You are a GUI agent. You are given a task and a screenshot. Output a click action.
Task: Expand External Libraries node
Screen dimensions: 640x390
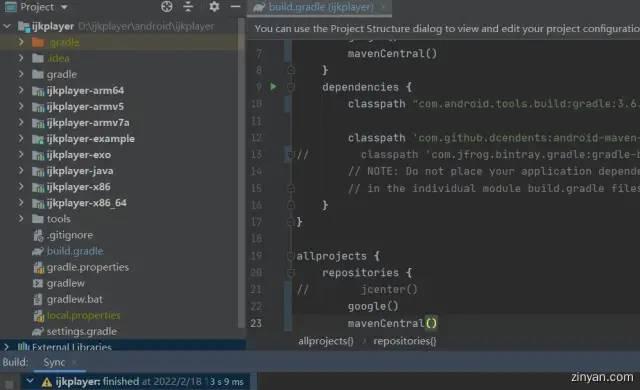6,347
